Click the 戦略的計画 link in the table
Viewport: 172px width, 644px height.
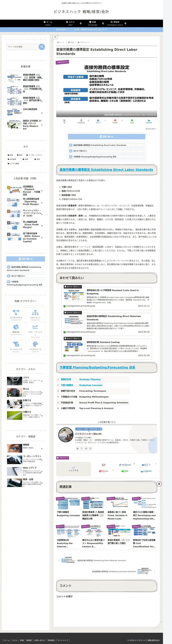coord(66,379)
